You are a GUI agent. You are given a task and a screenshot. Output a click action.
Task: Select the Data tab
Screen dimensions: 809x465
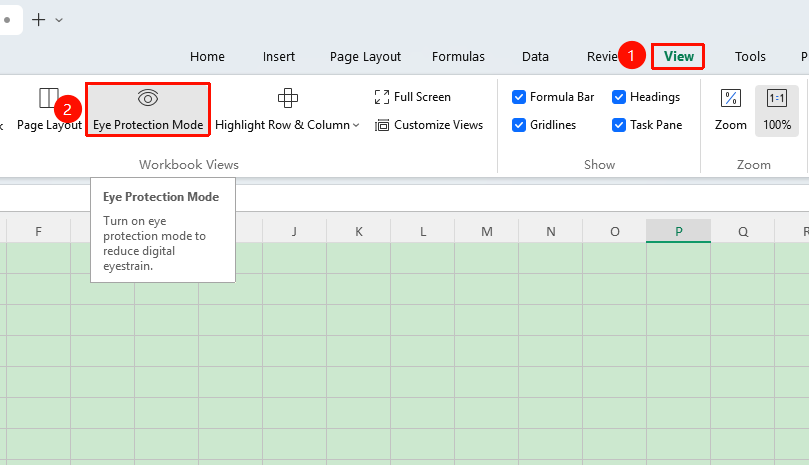(x=535, y=56)
